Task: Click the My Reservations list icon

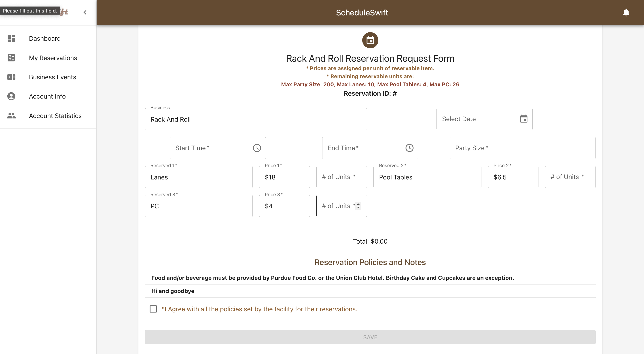Action: point(11,58)
